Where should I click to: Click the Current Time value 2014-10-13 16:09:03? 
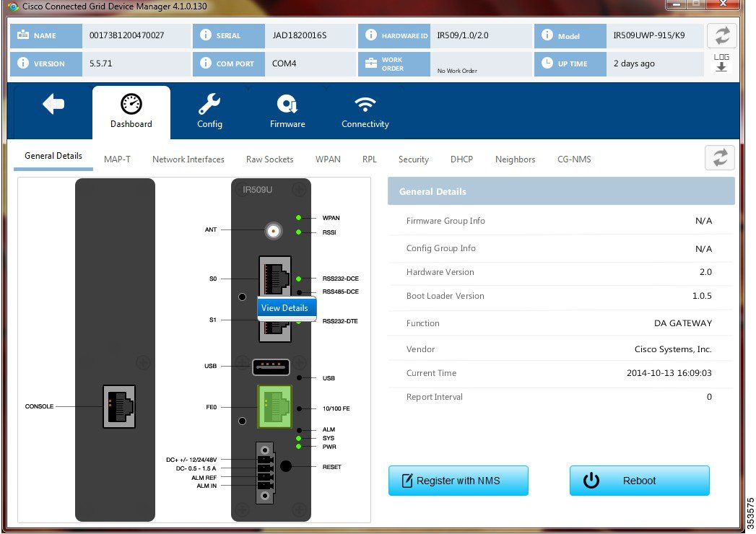[x=669, y=373]
